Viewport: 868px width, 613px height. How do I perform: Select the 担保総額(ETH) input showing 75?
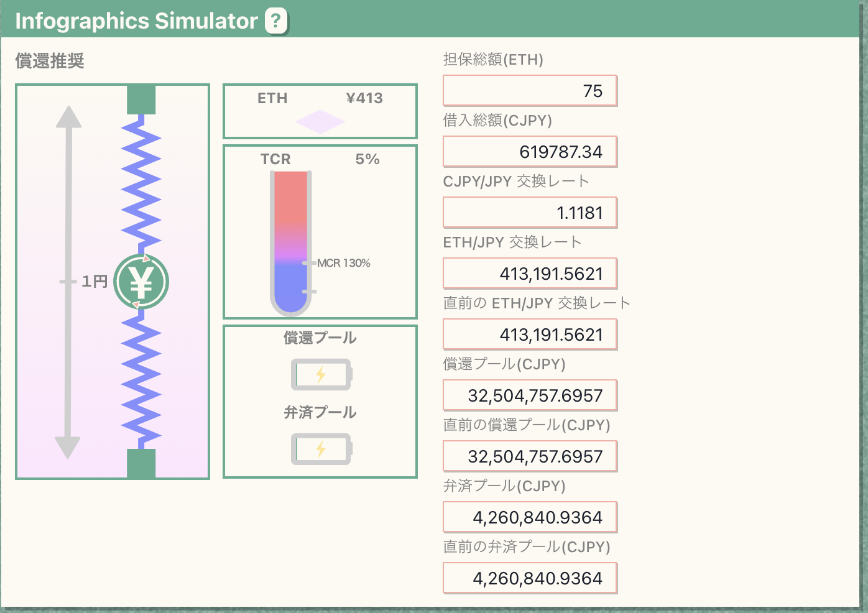(x=529, y=91)
